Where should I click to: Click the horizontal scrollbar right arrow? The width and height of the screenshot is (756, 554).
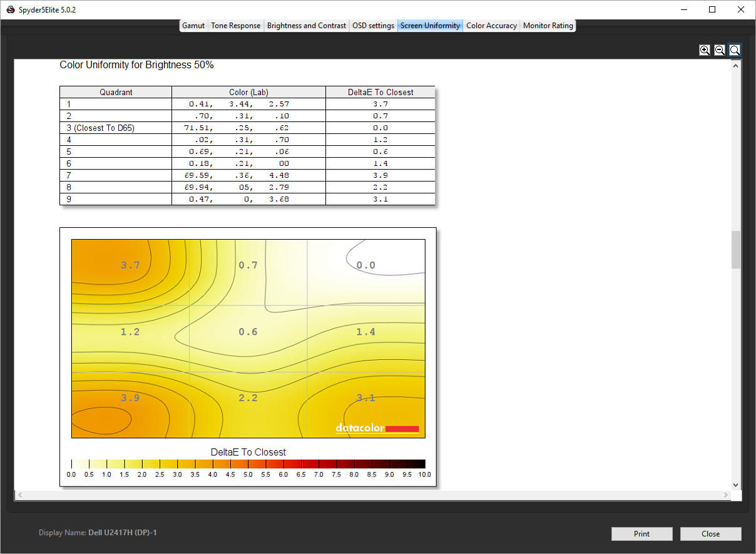point(726,495)
